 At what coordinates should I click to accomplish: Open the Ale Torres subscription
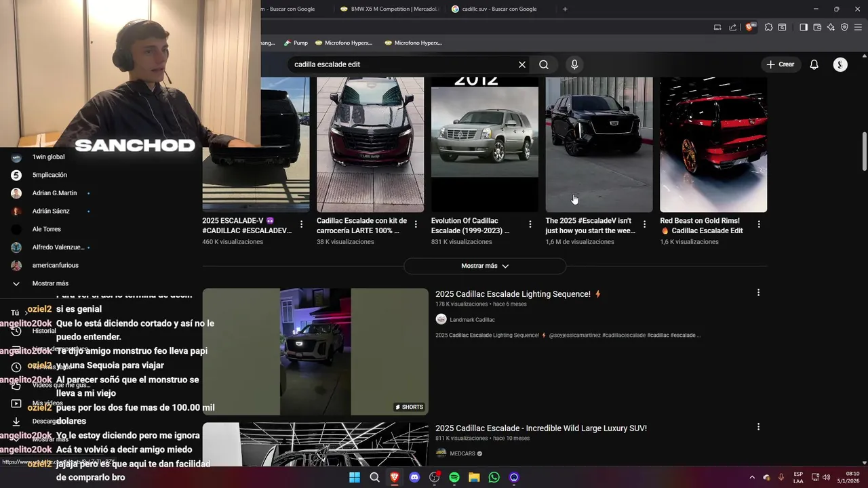point(46,229)
